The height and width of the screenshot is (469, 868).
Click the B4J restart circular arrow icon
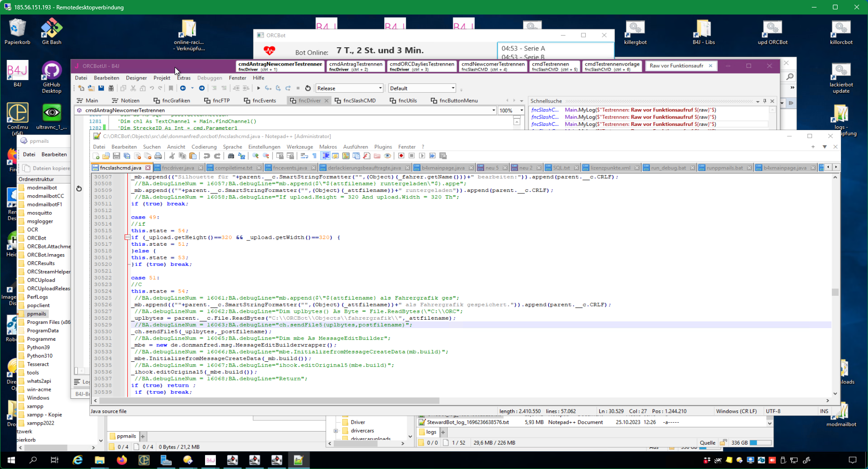308,88
